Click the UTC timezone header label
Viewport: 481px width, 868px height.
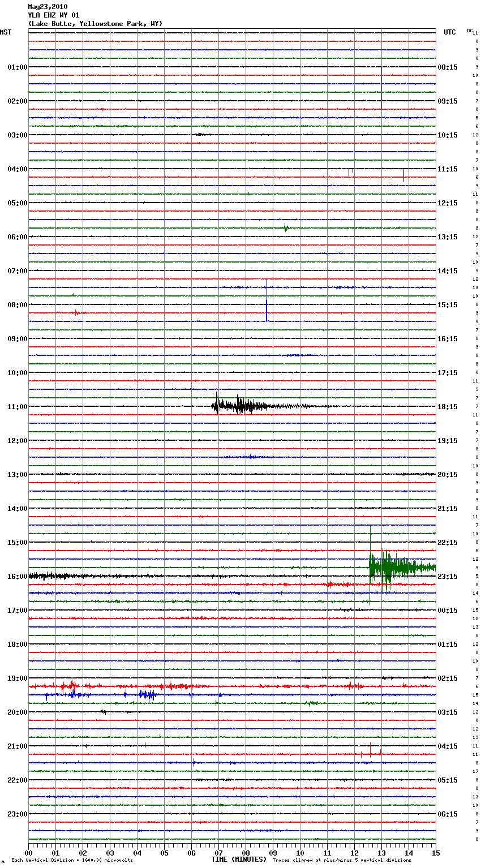pos(449,32)
